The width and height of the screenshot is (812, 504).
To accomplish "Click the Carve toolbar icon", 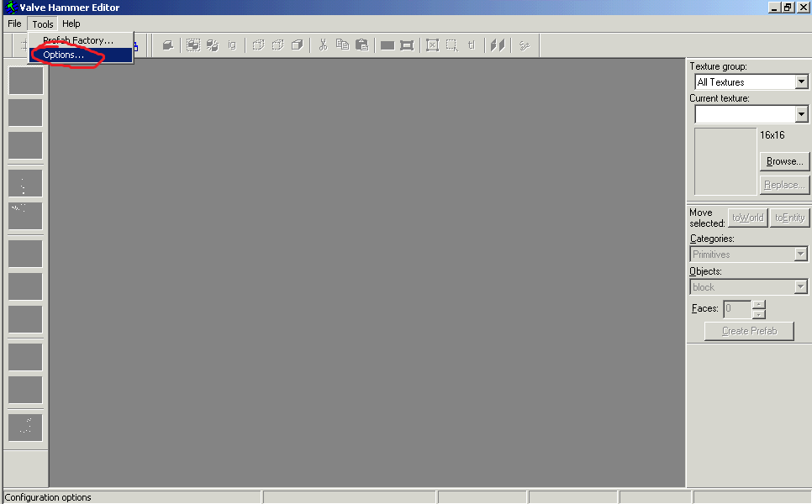I will point(167,45).
